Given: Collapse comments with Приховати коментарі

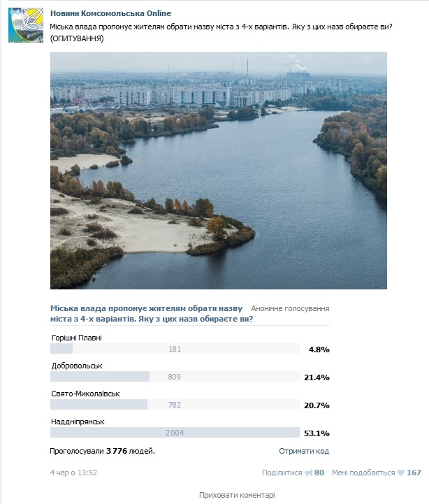Looking at the screenshot, I should (x=237, y=494).
